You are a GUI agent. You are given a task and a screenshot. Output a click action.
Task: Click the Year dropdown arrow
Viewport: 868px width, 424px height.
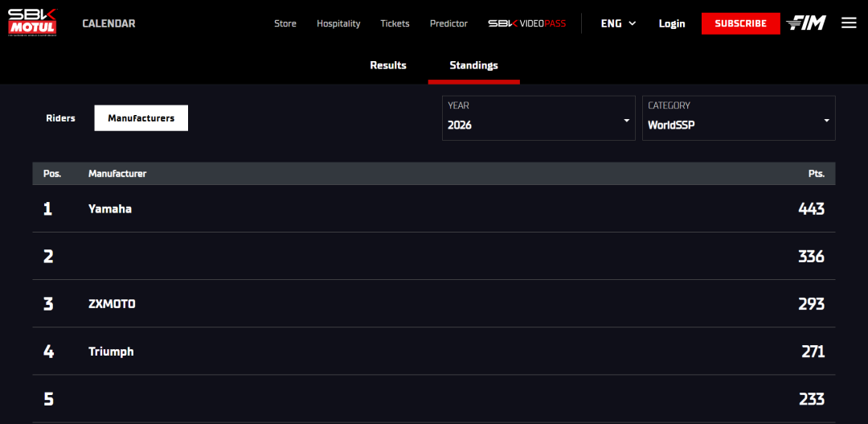(626, 120)
